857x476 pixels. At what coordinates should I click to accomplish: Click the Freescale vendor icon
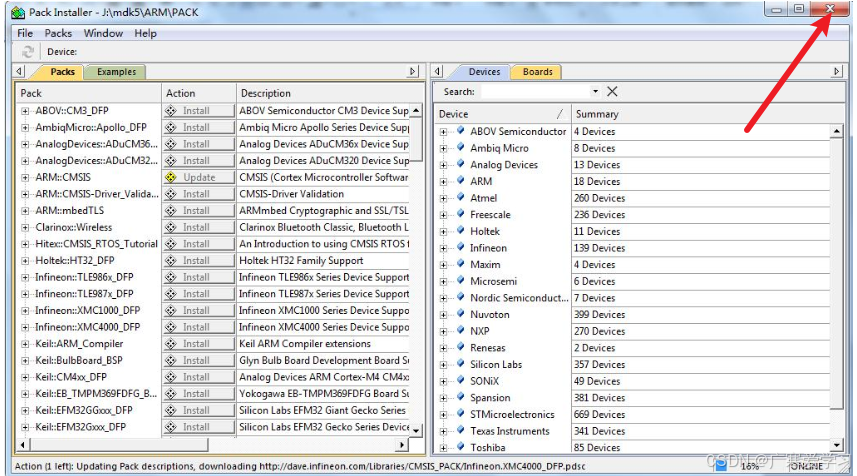(x=460, y=214)
